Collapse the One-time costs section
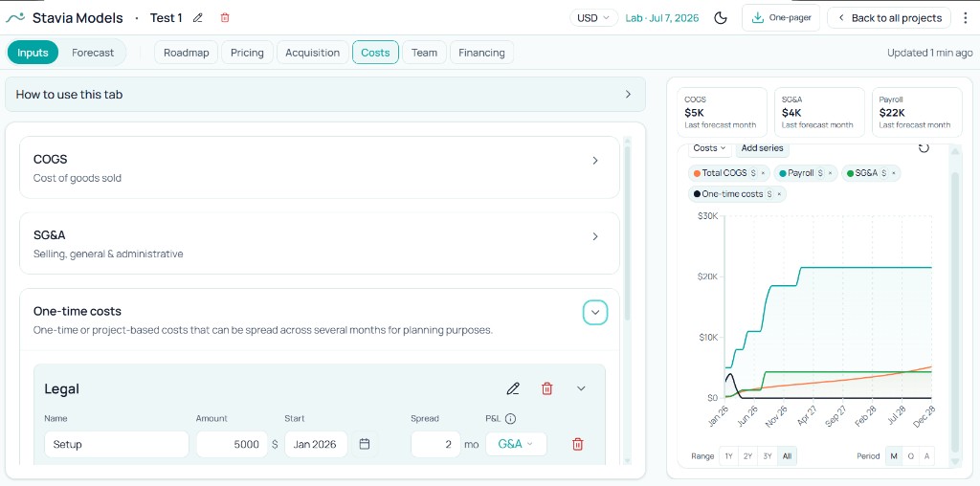The image size is (980, 486). [595, 312]
